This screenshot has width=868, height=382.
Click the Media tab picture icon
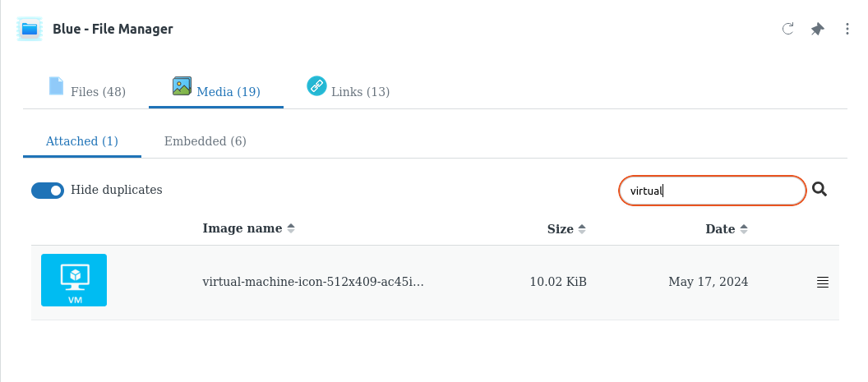point(182,86)
